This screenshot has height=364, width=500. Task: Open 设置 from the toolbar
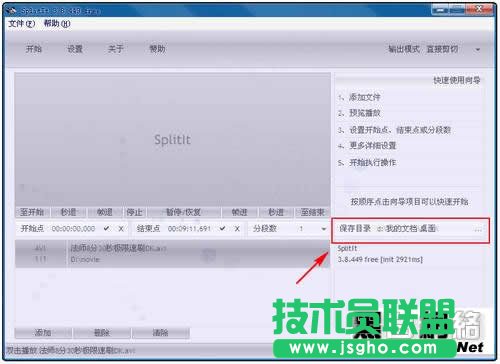click(x=75, y=49)
